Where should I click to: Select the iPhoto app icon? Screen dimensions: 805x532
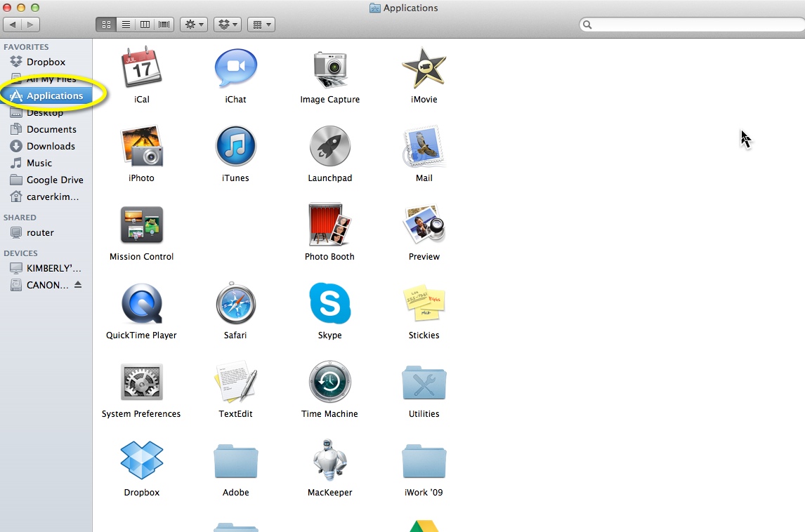point(142,146)
